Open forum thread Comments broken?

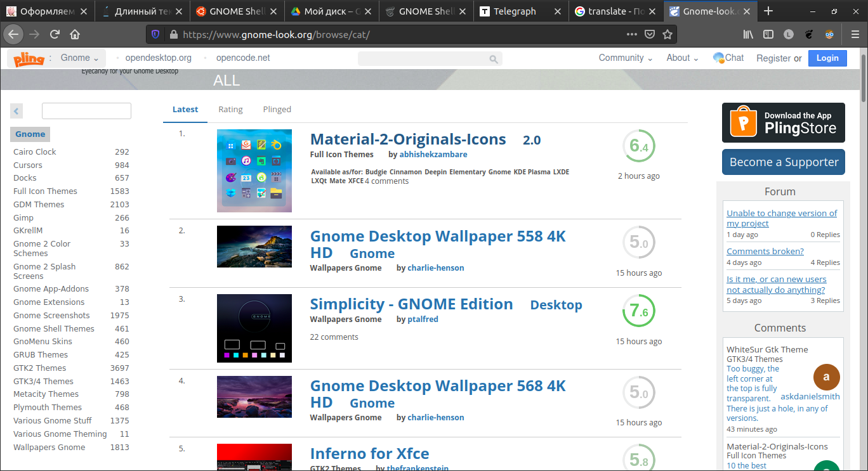[765, 251]
